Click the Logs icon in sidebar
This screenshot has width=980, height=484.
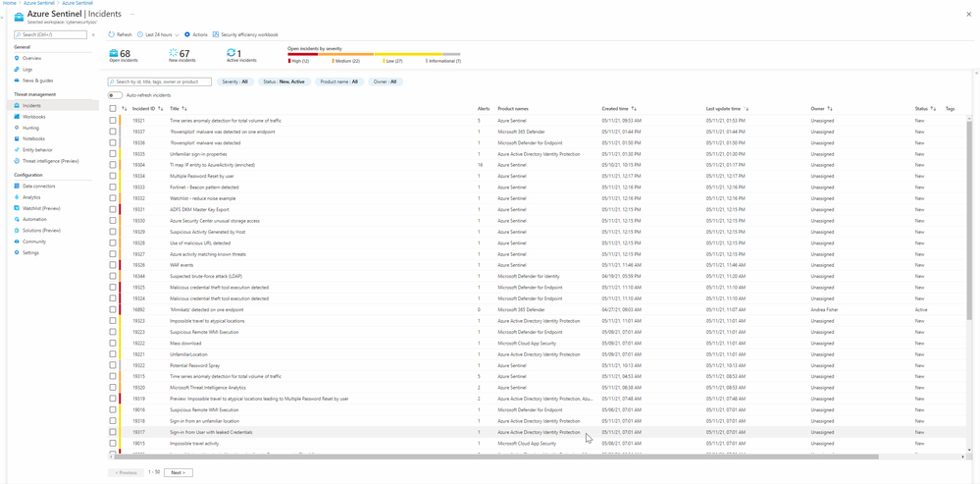pos(17,70)
